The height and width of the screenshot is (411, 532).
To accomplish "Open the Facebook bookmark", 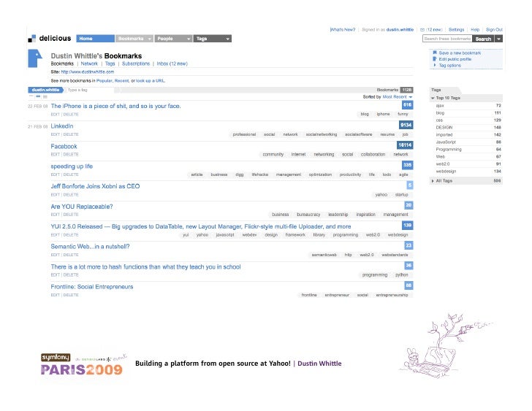I will (x=64, y=147).
